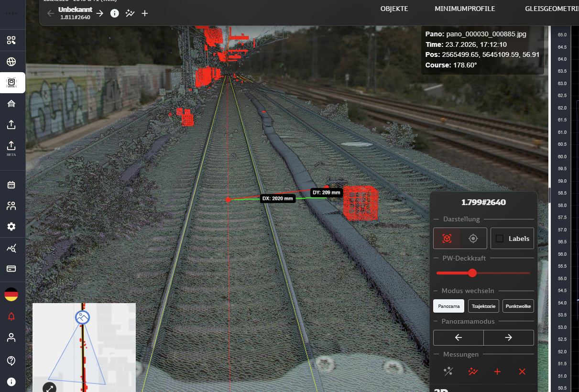Select the point measurement tool under Messungen
This screenshot has height=392, width=579.
click(448, 371)
